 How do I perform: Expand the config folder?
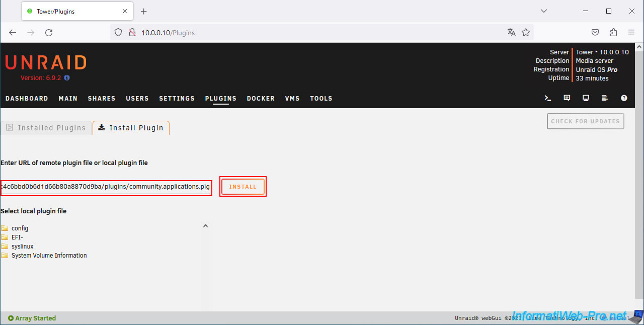tap(20, 228)
